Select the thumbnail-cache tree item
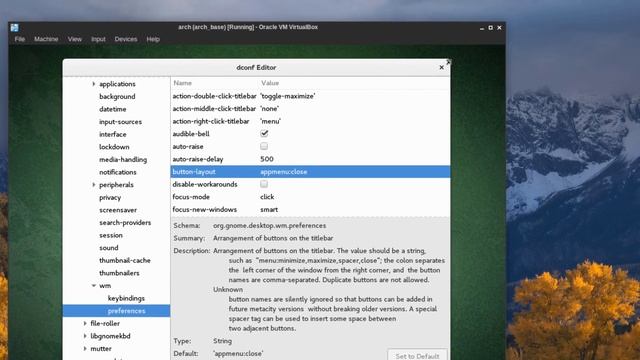The height and width of the screenshot is (360, 640). (x=125, y=260)
